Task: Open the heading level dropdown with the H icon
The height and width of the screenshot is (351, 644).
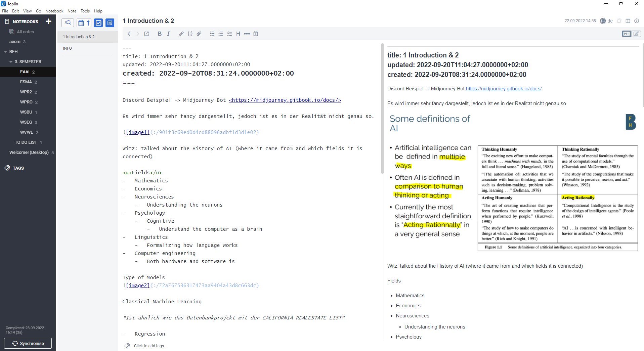Action: point(238,34)
